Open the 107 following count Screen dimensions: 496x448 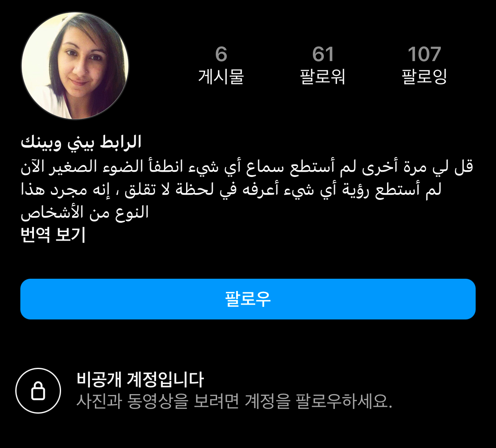pyautogui.click(x=424, y=54)
